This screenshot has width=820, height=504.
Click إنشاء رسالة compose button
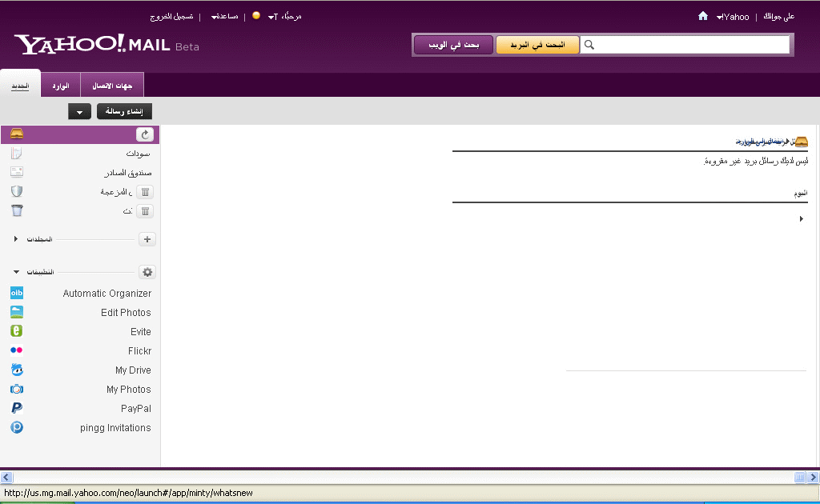[x=124, y=111]
